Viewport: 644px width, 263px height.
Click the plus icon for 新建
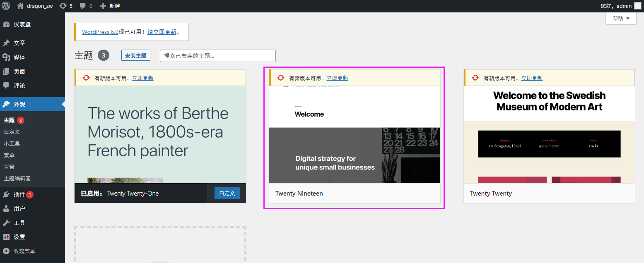pyautogui.click(x=103, y=6)
